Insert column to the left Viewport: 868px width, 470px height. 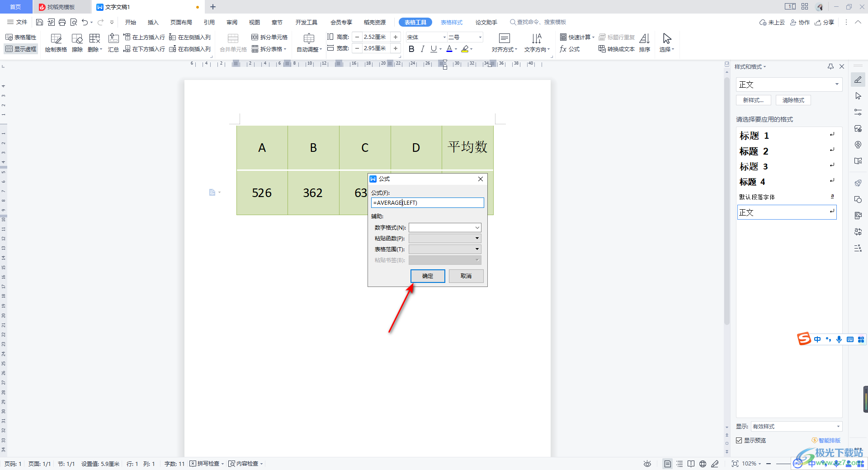pos(190,37)
